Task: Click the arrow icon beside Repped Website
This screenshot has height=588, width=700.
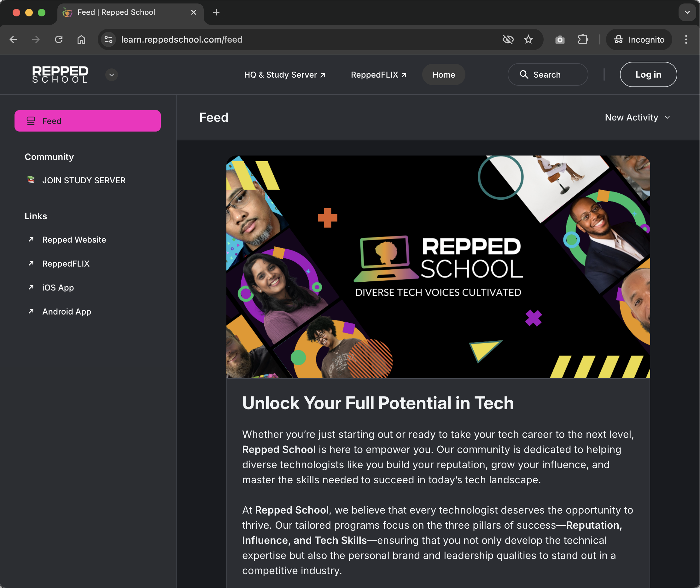Action: (31, 239)
